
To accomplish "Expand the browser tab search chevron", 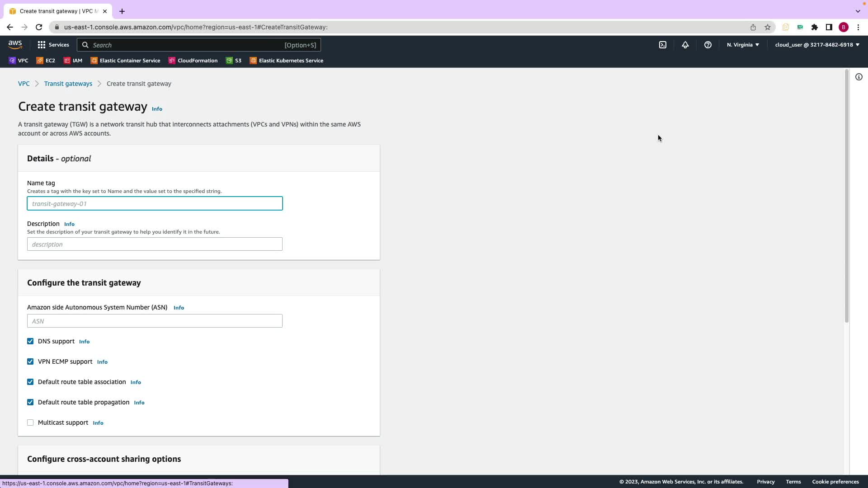I will click(x=858, y=11).
